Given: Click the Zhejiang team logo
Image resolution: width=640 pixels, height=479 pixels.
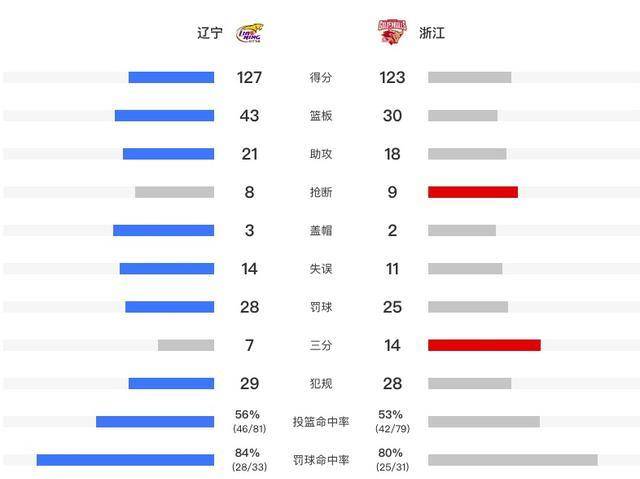Looking at the screenshot, I should 392,31.
